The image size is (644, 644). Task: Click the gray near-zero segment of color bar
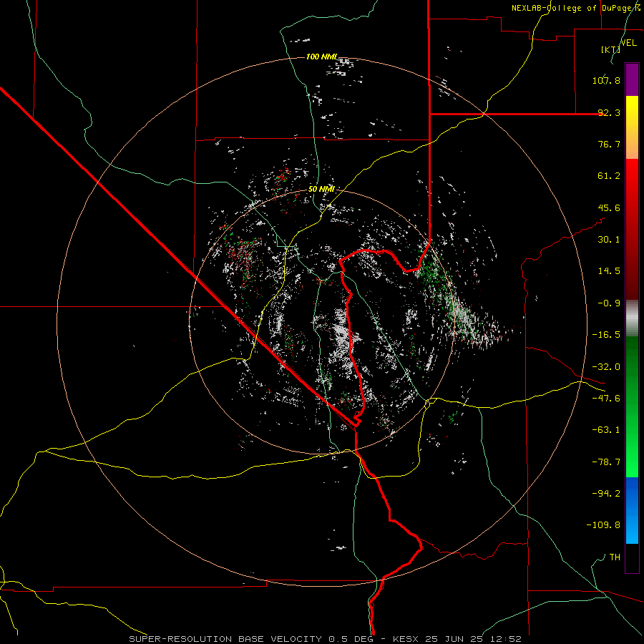coord(632,318)
